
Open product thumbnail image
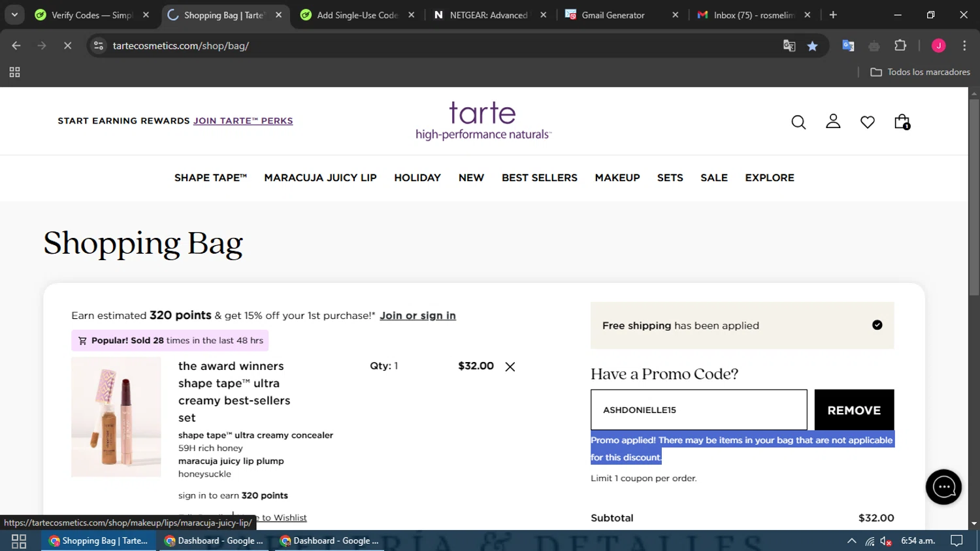(x=116, y=417)
